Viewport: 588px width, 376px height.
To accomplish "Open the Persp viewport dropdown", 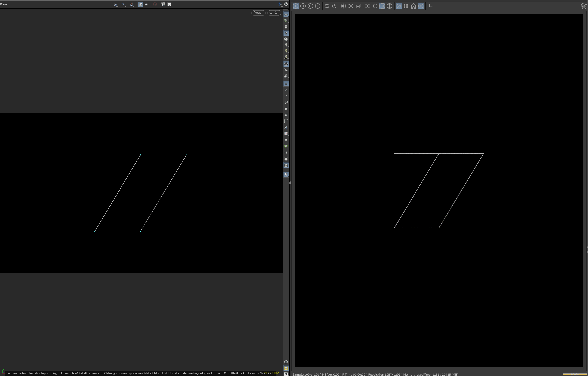I will coord(258,13).
